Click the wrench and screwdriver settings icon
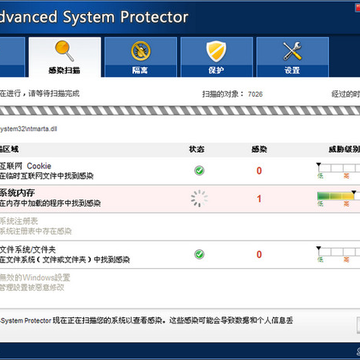Image resolution: width=360 pixels, height=360 pixels. (x=292, y=51)
